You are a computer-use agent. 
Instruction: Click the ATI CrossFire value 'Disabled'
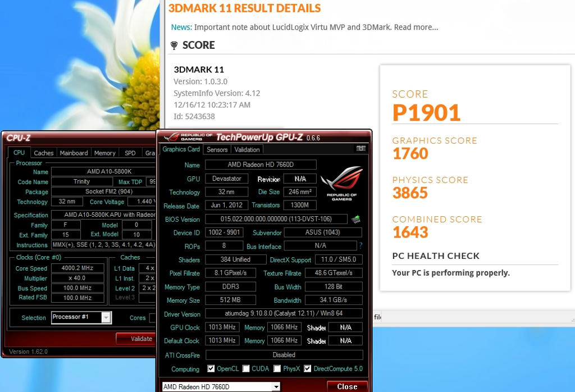(284, 355)
